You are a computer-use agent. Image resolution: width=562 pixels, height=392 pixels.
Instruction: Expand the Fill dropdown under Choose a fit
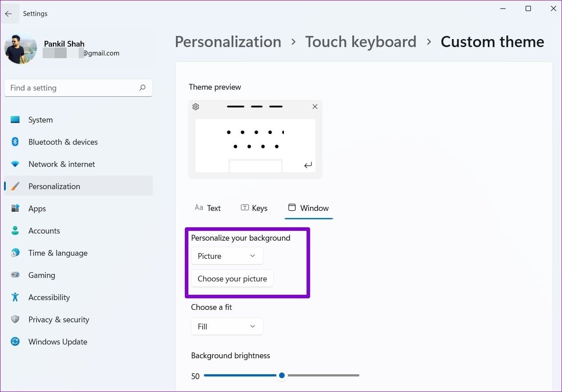point(227,326)
